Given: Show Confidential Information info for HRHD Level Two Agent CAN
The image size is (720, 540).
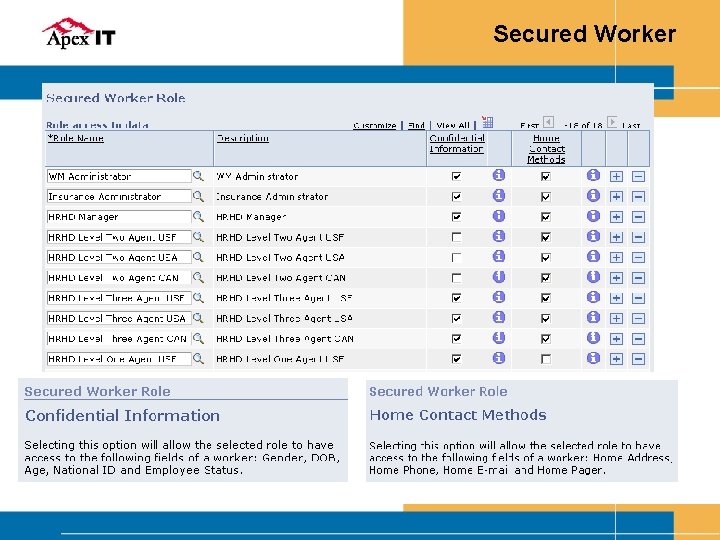Looking at the screenshot, I should click(x=499, y=277).
